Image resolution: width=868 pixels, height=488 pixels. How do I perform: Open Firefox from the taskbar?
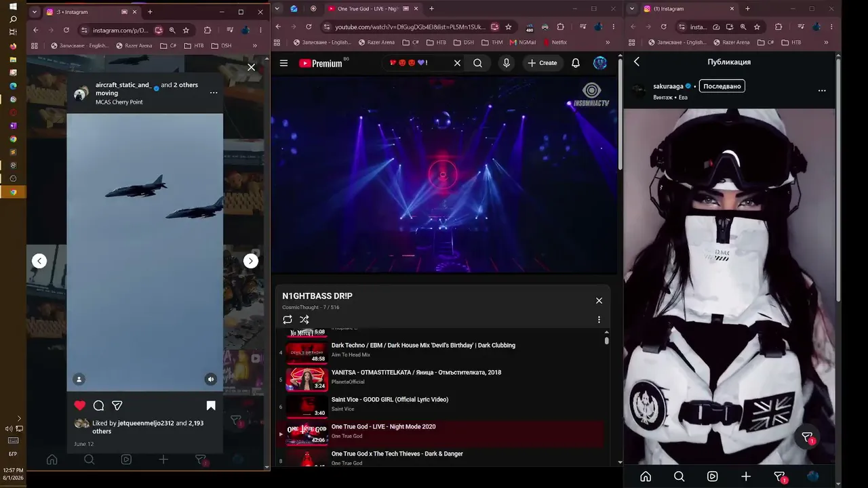[13, 46]
